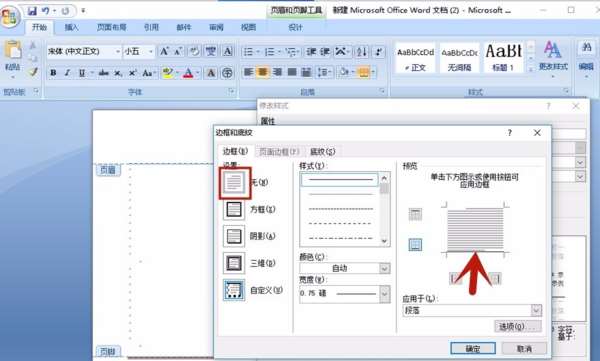Choose the 自定义 custom border setting
600x361 pixels.
(x=234, y=290)
